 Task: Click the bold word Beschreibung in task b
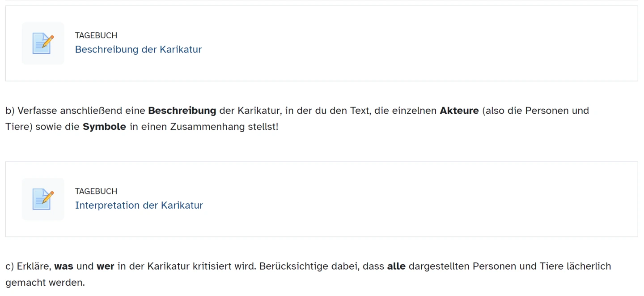point(182,110)
